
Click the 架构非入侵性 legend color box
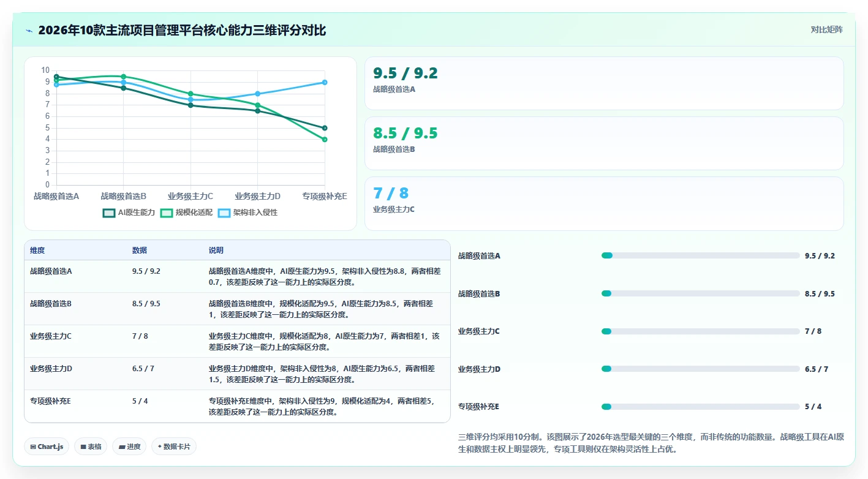coord(224,213)
